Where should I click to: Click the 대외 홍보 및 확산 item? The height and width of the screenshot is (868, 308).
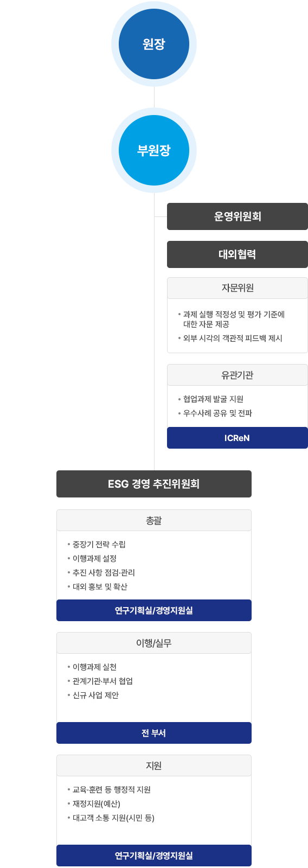[100, 586]
